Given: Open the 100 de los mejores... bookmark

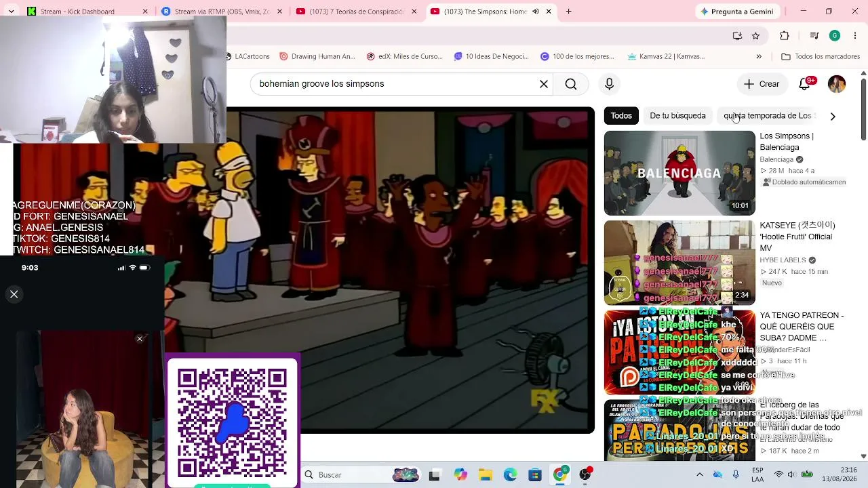Looking at the screenshot, I should [577, 56].
